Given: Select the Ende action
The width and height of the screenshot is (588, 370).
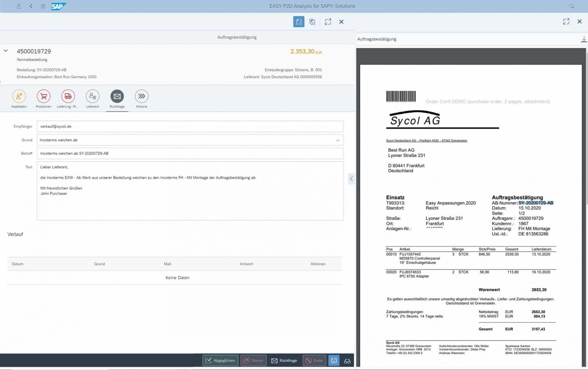Looking at the screenshot, I should tap(314, 360).
